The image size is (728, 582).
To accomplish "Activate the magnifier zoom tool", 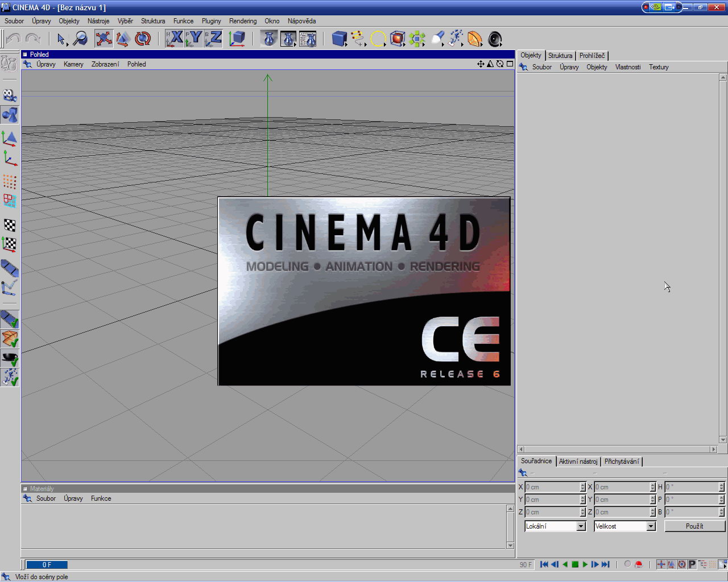I will [x=80, y=39].
